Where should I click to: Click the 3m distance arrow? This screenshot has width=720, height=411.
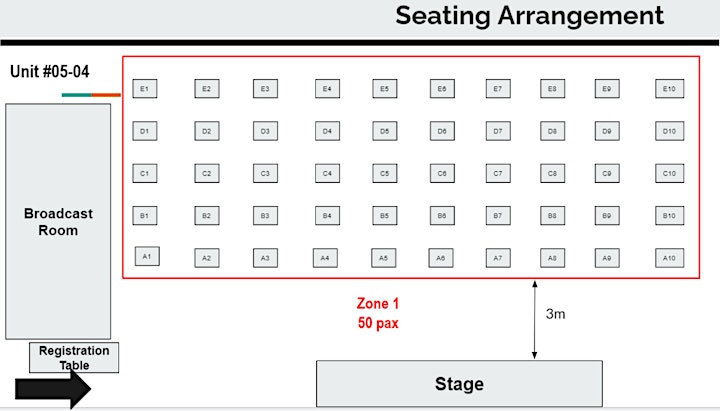click(534, 320)
